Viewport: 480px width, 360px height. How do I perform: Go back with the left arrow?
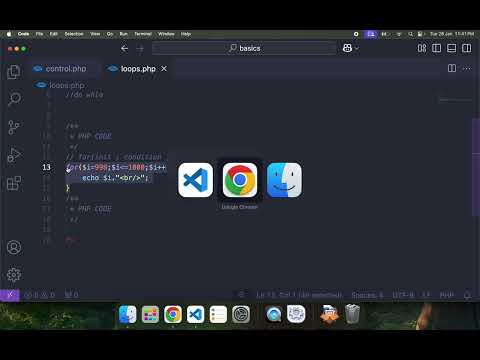tap(125, 49)
